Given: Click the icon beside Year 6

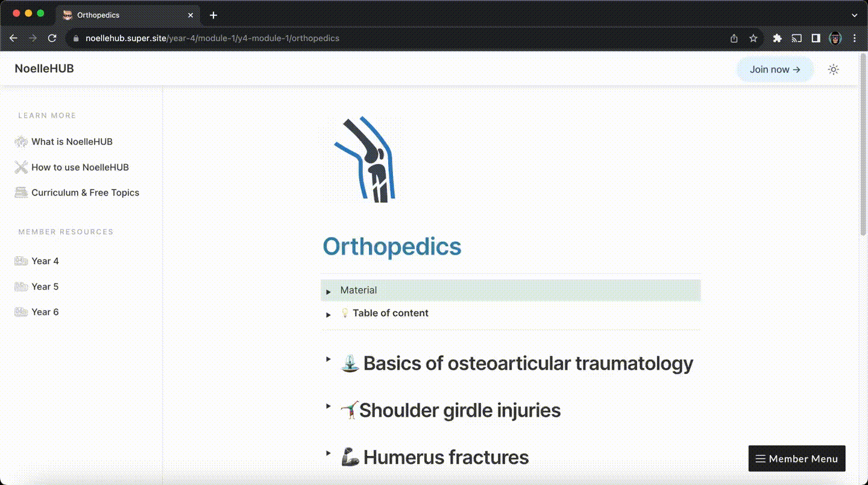Looking at the screenshot, I should pos(21,312).
